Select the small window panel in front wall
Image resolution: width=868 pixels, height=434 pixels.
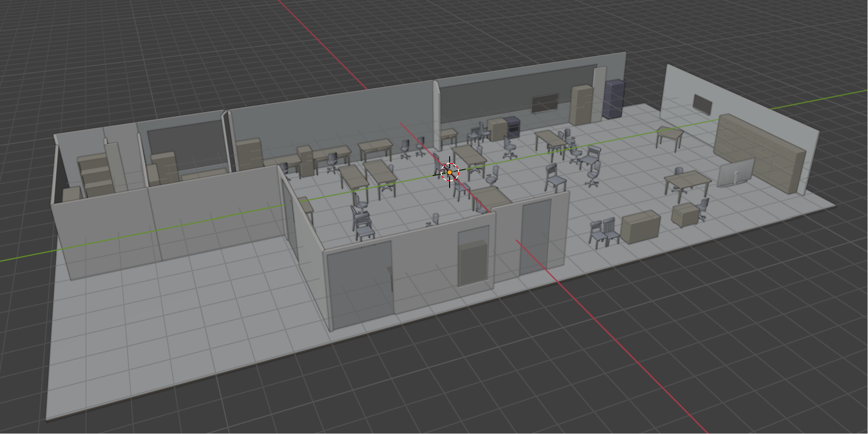[473, 256]
